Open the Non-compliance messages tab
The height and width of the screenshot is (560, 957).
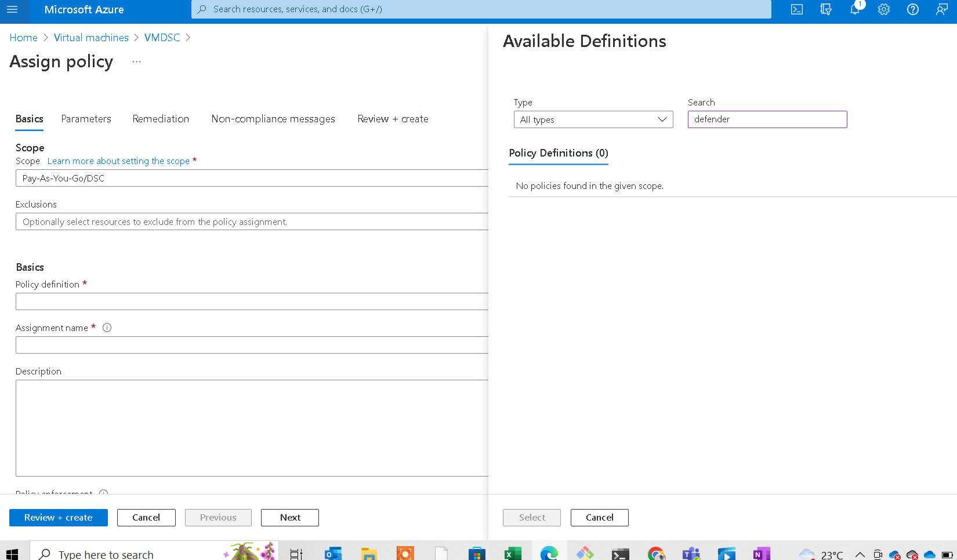tap(273, 119)
